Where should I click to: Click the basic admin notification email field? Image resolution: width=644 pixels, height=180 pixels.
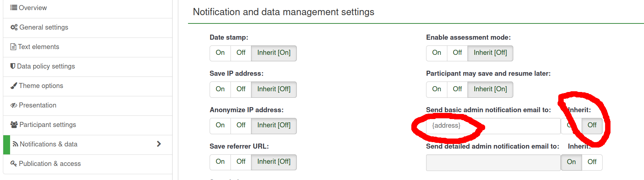(x=493, y=126)
